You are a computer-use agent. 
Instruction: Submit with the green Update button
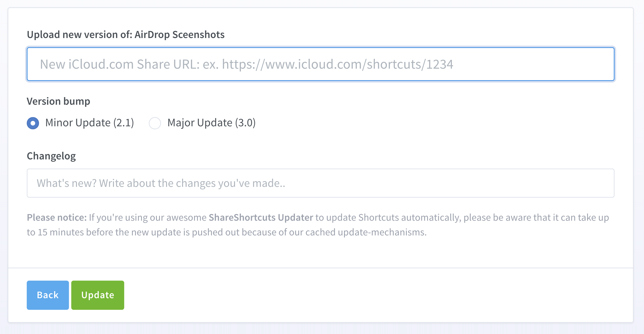tap(98, 295)
